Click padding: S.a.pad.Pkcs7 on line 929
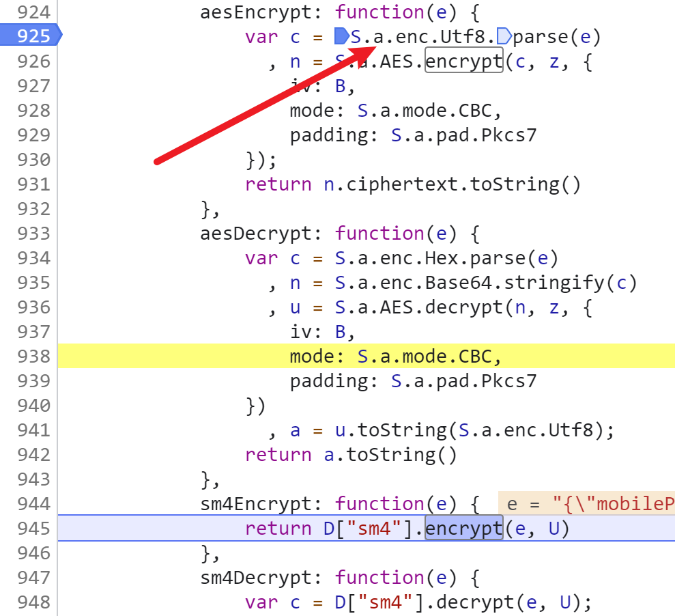The image size is (675, 616). (x=413, y=135)
